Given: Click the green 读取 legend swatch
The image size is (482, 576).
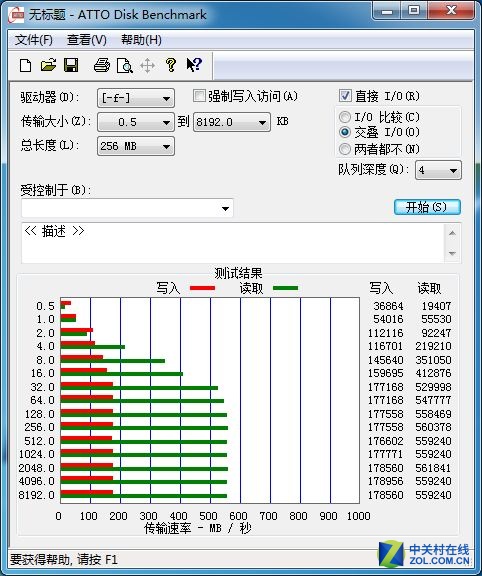Looking at the screenshot, I should 285,288.
